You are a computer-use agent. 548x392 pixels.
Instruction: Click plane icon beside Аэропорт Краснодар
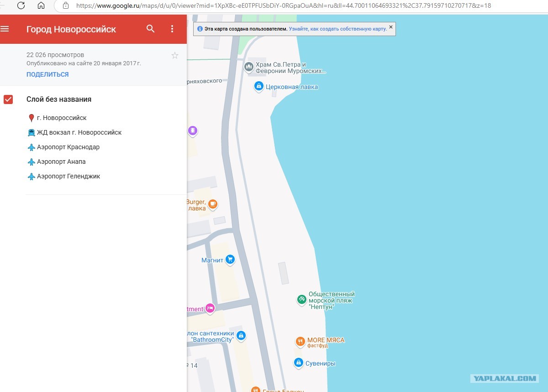[x=31, y=147]
